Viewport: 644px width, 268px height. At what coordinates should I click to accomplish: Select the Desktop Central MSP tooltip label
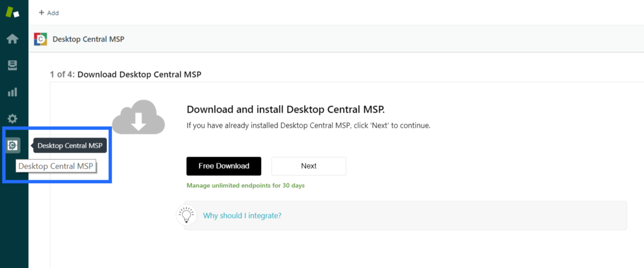pos(69,145)
